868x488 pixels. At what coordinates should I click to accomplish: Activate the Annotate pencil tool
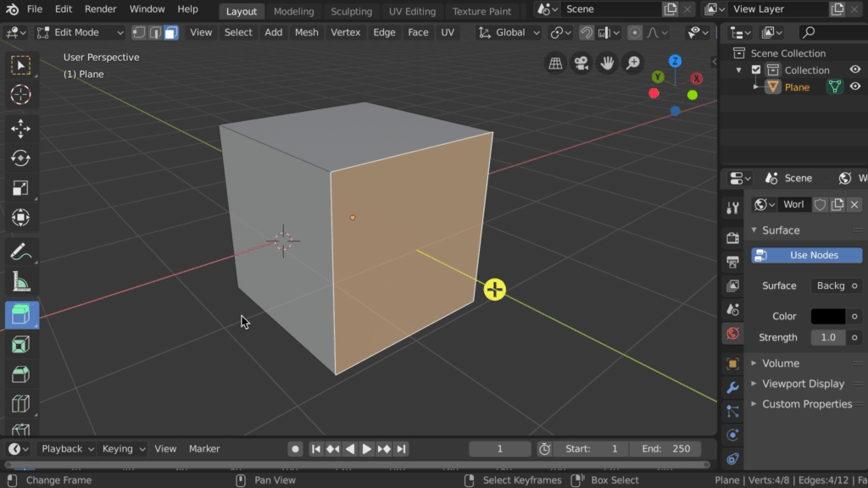tap(21, 252)
